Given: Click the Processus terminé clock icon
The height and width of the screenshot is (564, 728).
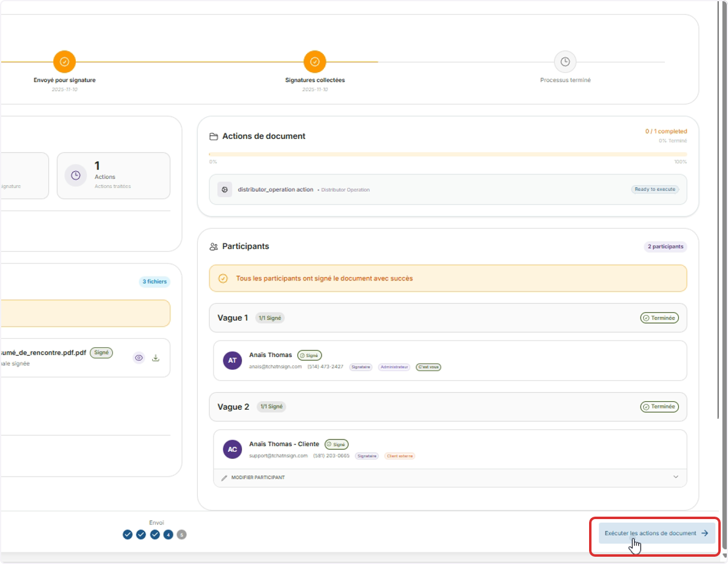Looking at the screenshot, I should (565, 61).
